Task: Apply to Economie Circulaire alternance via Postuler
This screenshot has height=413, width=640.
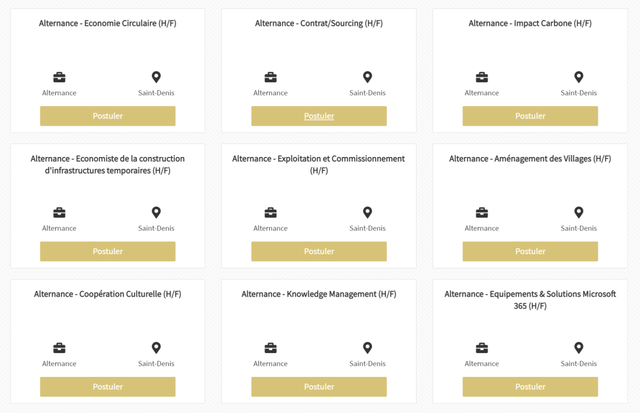Action: (x=108, y=116)
